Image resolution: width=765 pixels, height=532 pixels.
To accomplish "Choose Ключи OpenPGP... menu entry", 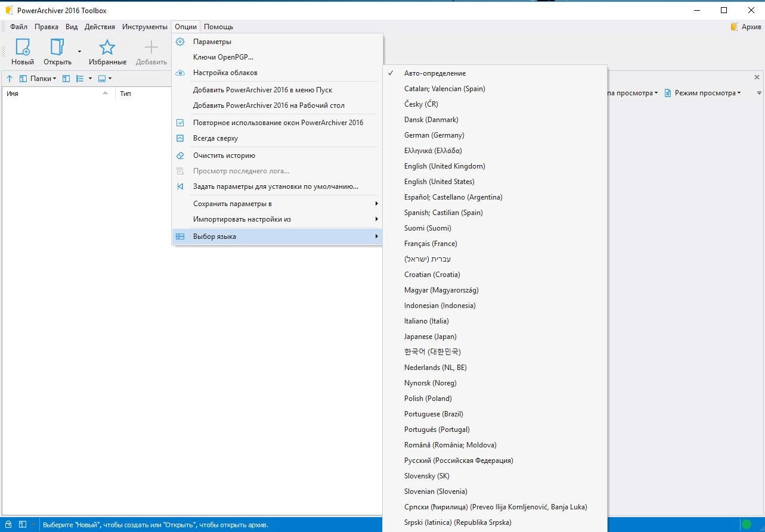I will pos(277,57).
